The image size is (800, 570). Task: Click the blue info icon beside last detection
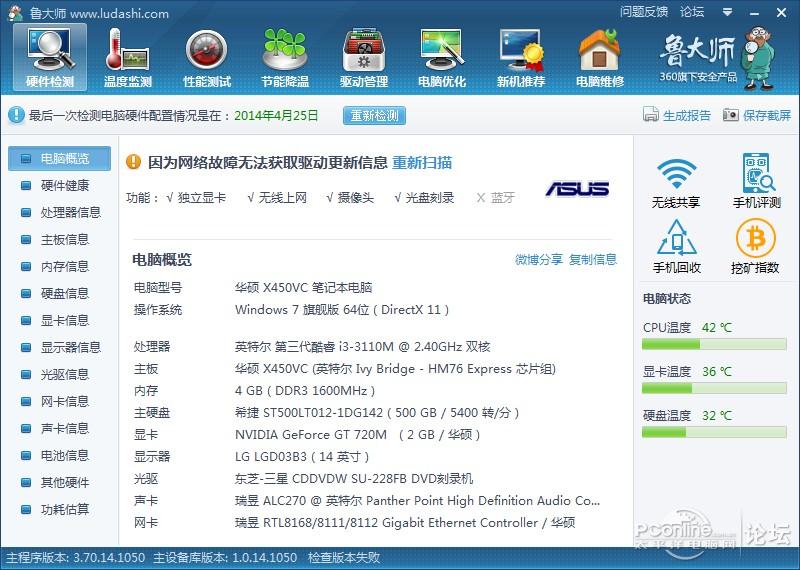pyautogui.click(x=16, y=115)
